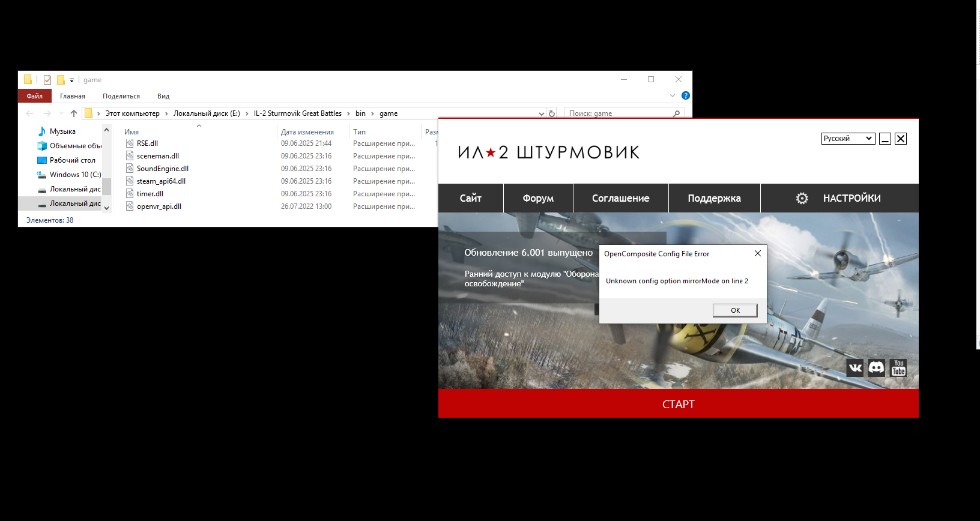Click the RSE.dll file icon
The image size is (980, 521).
click(x=130, y=143)
